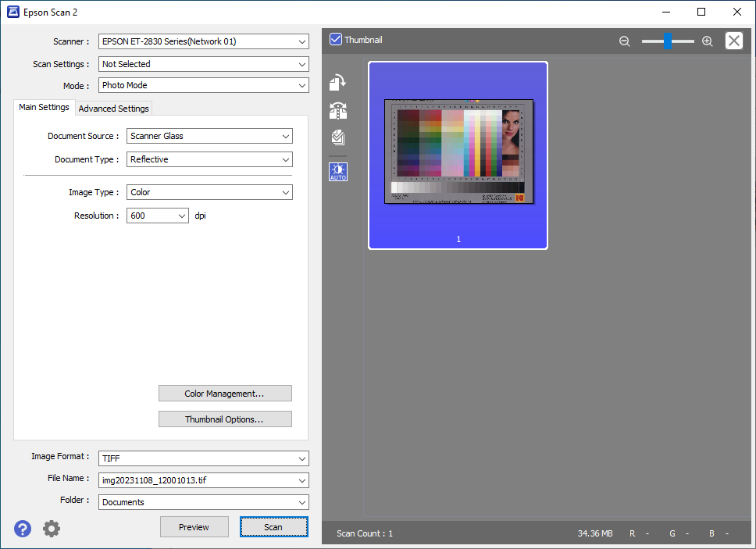Open the Resolution dropdown

pyautogui.click(x=157, y=216)
